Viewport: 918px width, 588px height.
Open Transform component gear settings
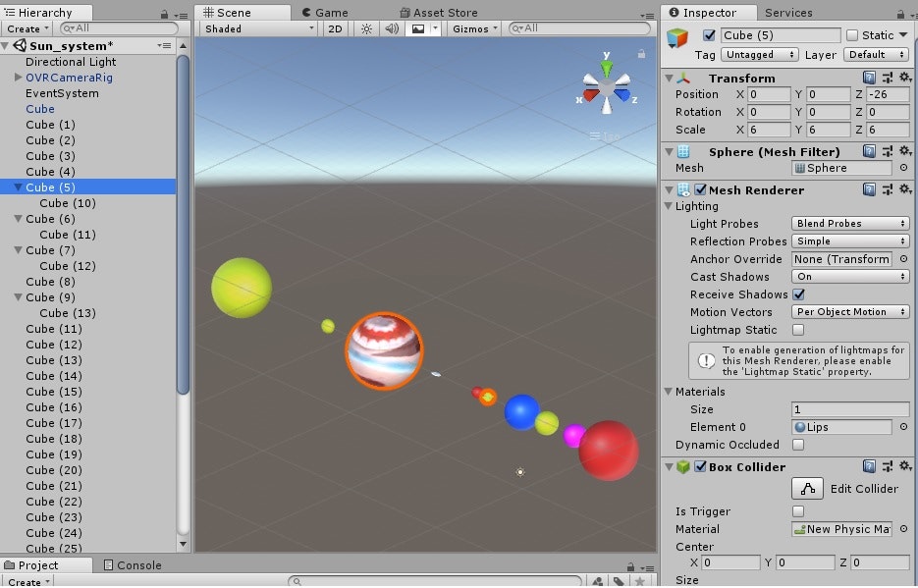click(904, 78)
